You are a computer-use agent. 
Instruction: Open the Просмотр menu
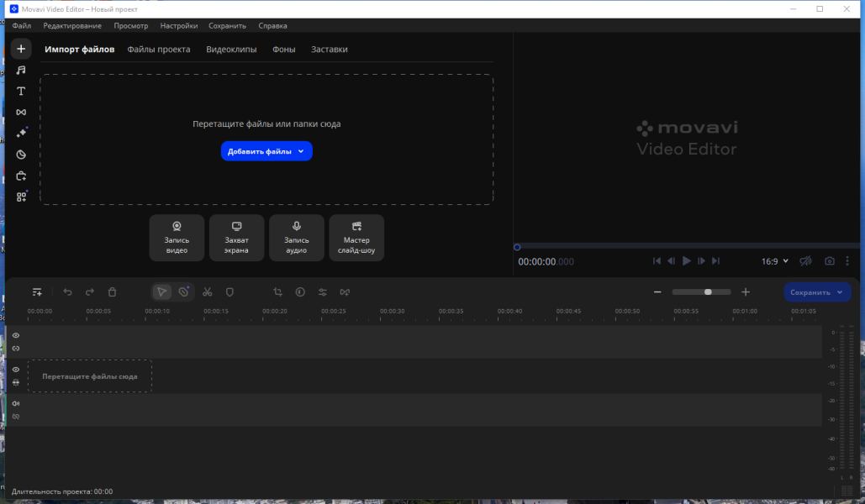click(131, 26)
